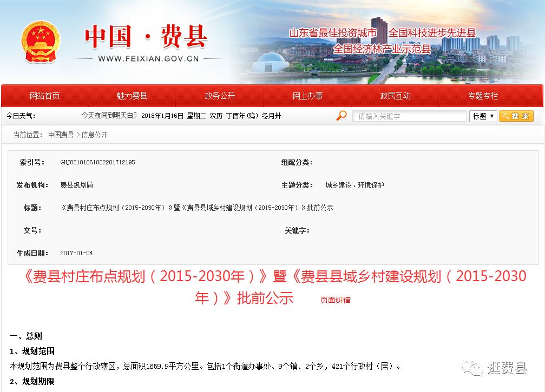Click the 标题 row title text

tap(196, 208)
